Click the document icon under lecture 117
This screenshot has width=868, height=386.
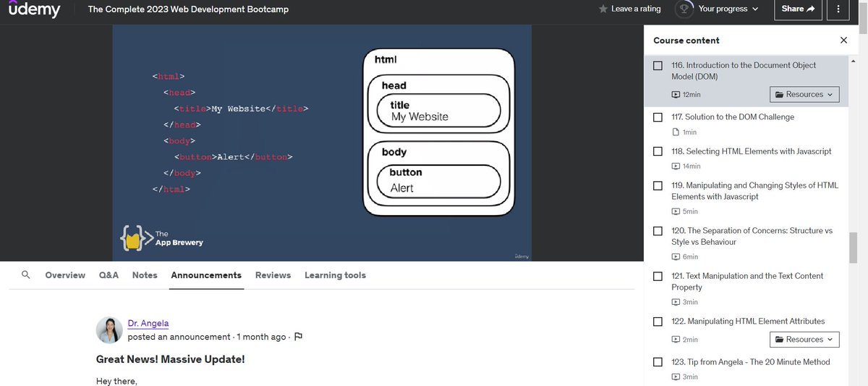pyautogui.click(x=676, y=132)
